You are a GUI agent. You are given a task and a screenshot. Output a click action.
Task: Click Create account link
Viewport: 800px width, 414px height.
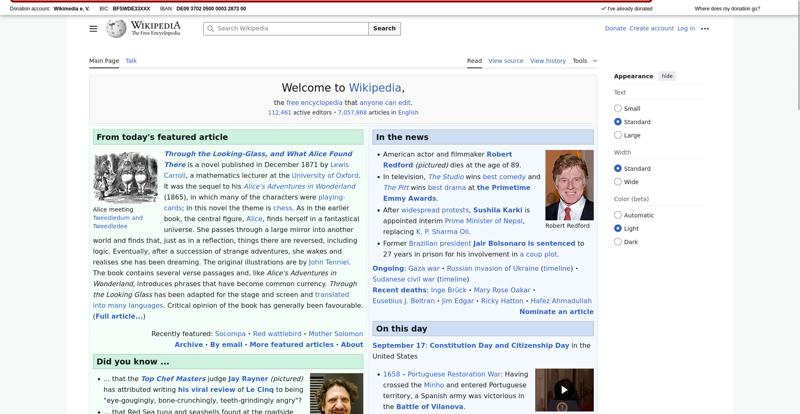pyautogui.click(x=652, y=29)
